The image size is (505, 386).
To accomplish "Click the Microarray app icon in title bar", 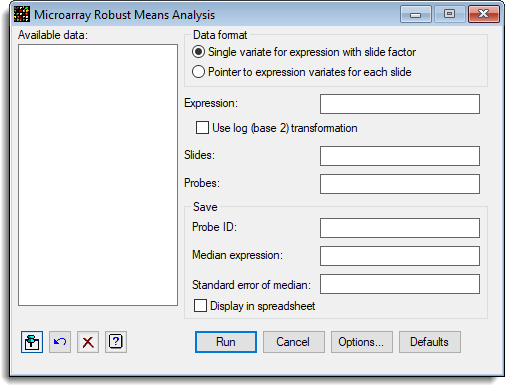I will tap(22, 15).
